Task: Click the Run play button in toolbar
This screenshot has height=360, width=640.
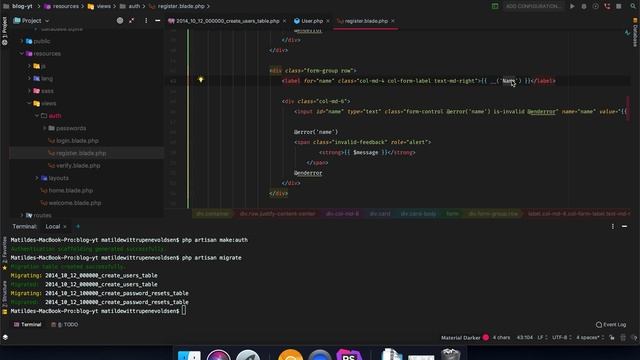Action: point(572,6)
